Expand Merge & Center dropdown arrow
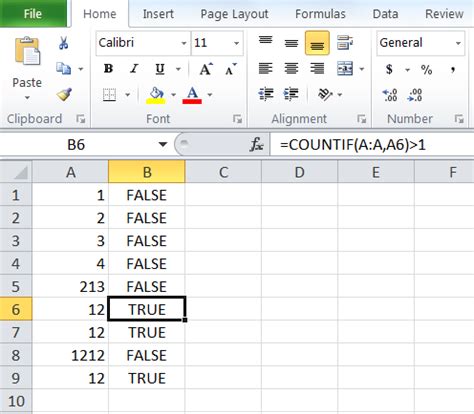This screenshot has height=414, width=474. click(362, 69)
